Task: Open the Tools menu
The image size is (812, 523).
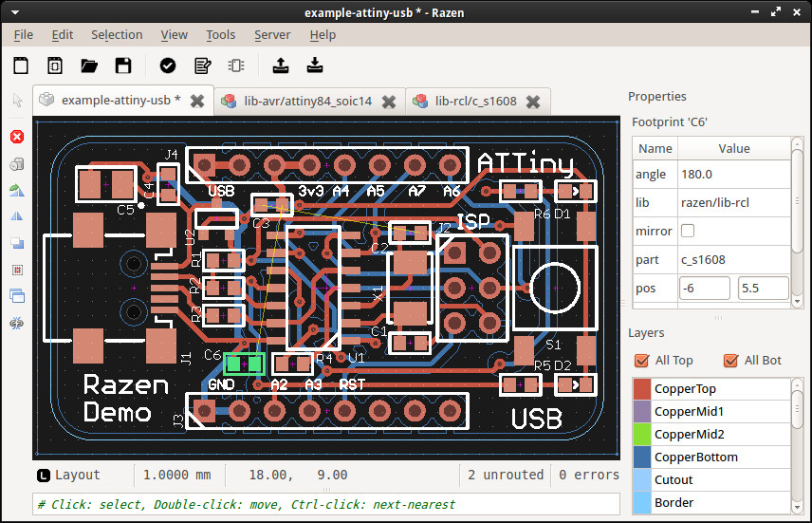Action: point(221,35)
